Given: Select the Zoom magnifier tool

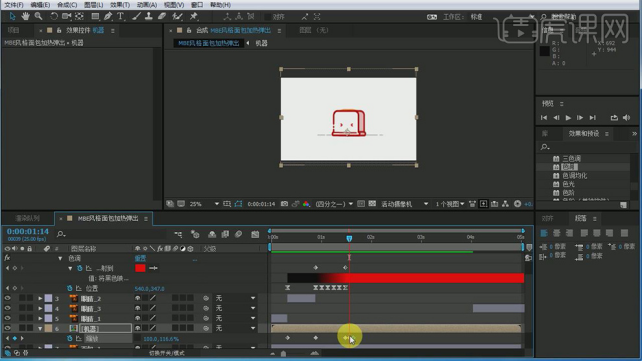Looking at the screenshot, I should click(x=38, y=16).
